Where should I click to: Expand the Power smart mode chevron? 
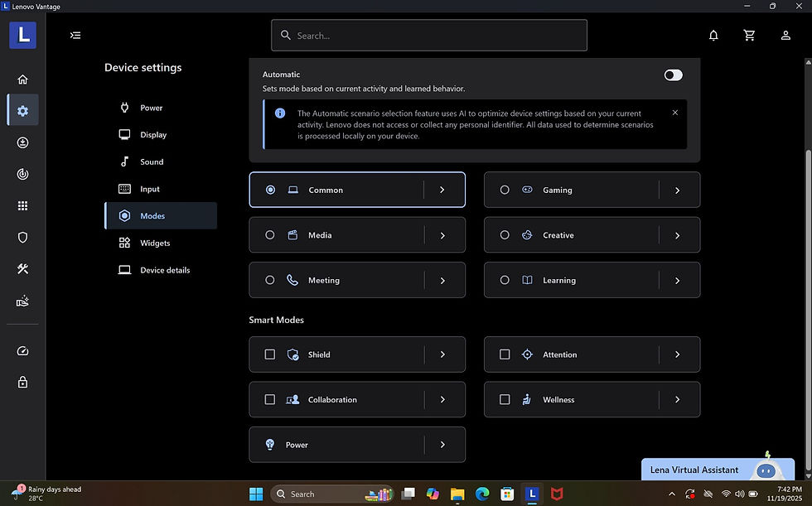pos(442,445)
